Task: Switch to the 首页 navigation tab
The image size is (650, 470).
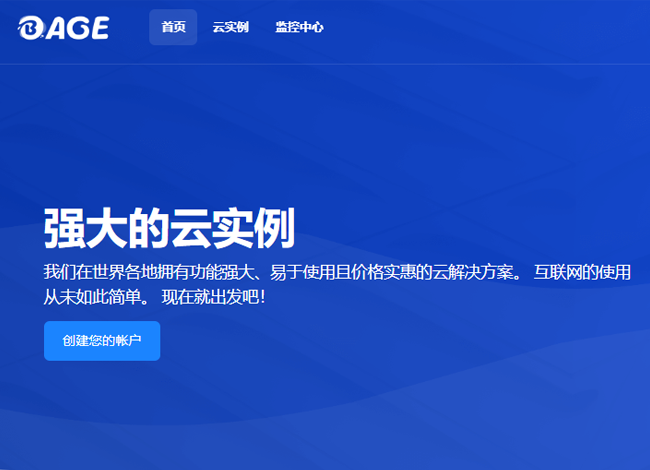Action: click(173, 27)
